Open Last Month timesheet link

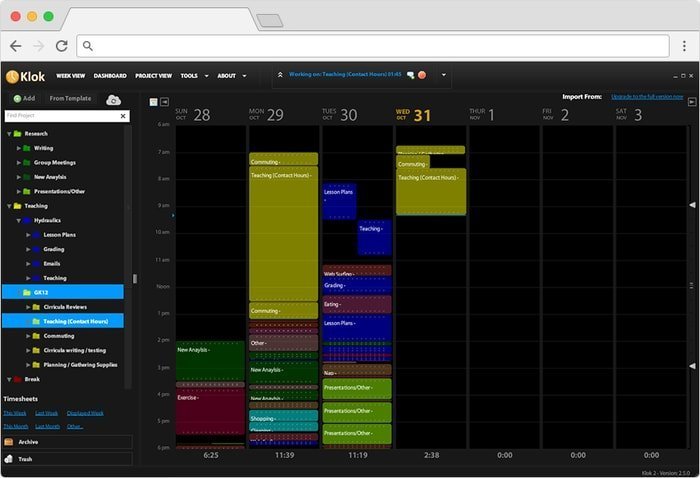(x=47, y=427)
